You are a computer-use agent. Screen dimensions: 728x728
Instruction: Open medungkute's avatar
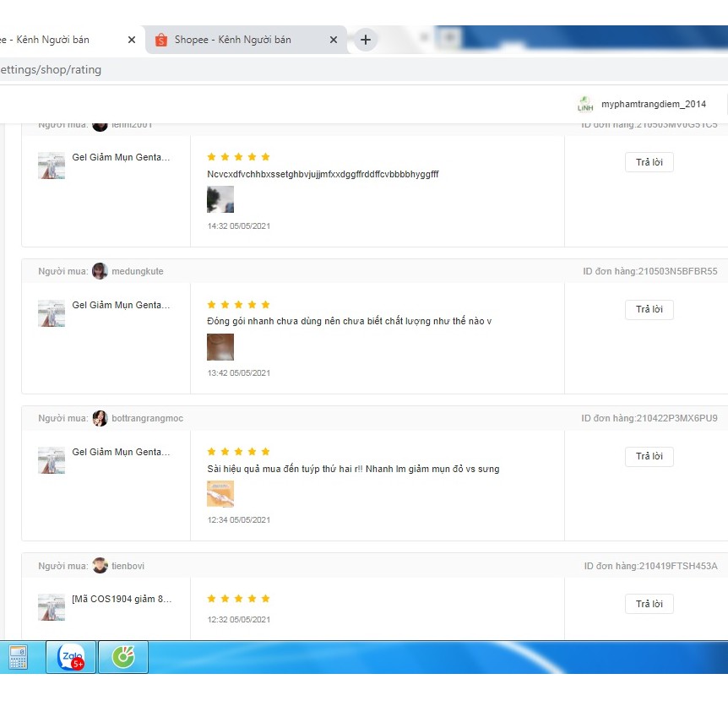(x=100, y=271)
